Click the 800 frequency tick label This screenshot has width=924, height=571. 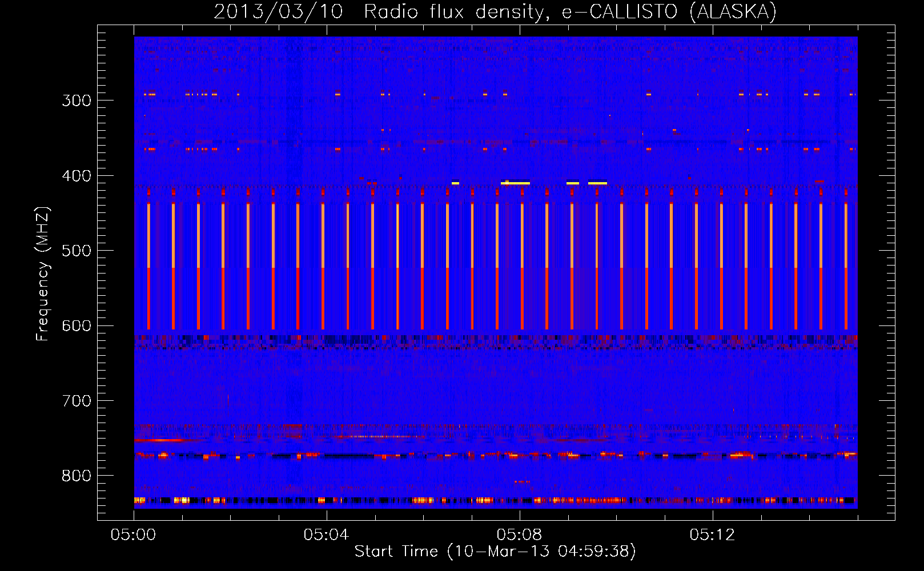[x=77, y=476]
